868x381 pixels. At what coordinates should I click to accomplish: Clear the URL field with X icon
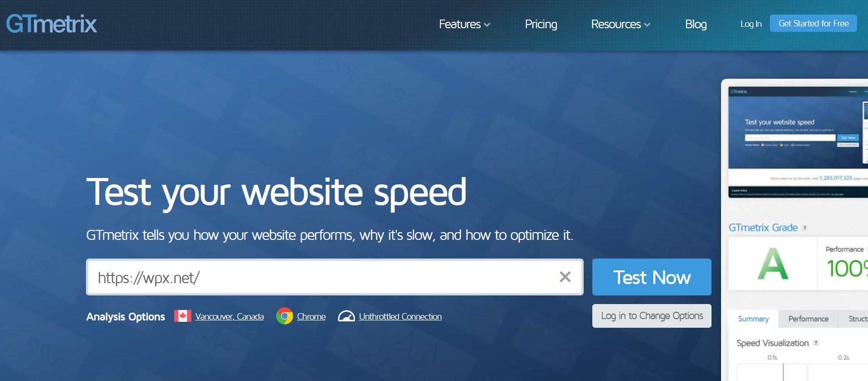pyautogui.click(x=565, y=277)
